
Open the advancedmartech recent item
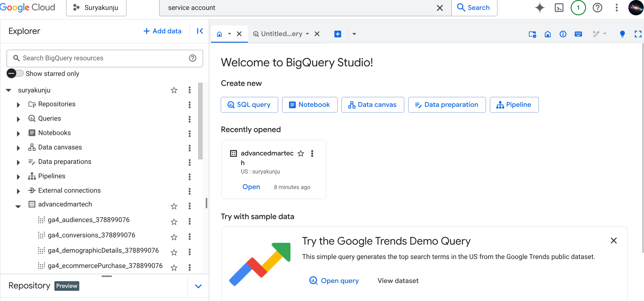coord(251,187)
